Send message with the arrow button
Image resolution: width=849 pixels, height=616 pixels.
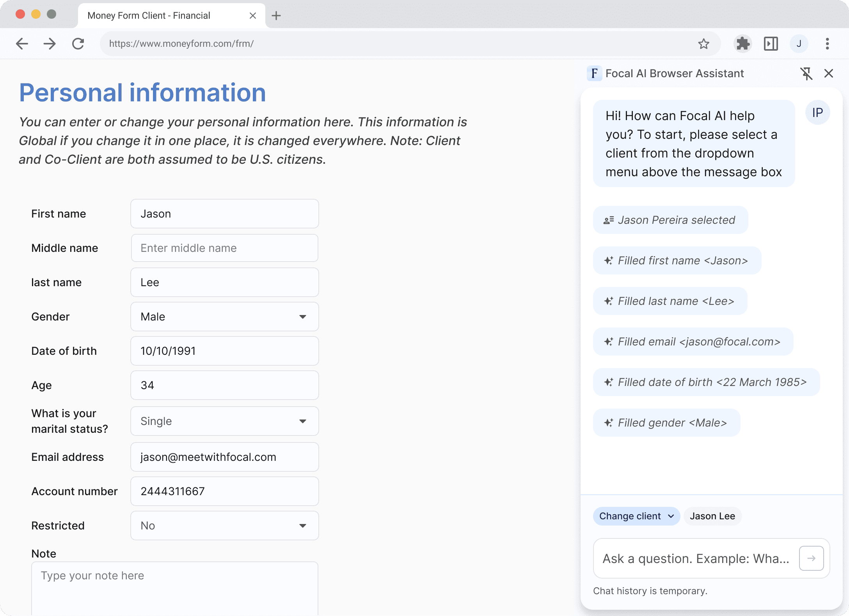811,558
